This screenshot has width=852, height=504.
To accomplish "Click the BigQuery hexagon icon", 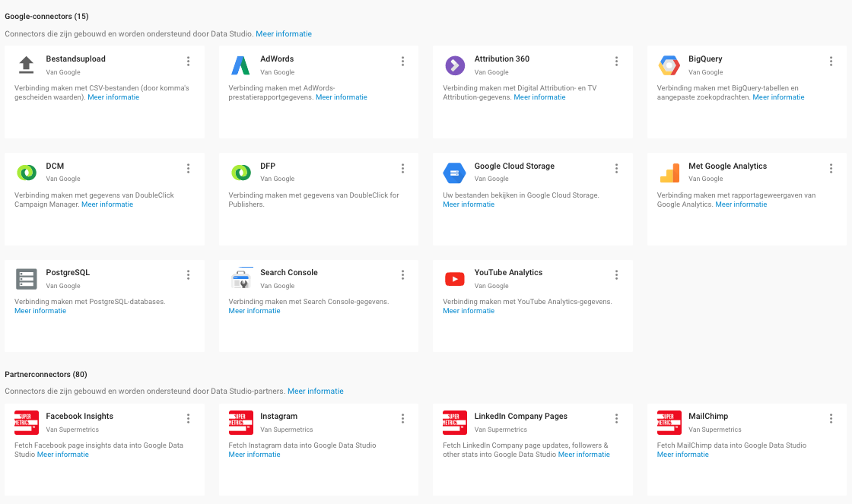I will [x=669, y=65].
